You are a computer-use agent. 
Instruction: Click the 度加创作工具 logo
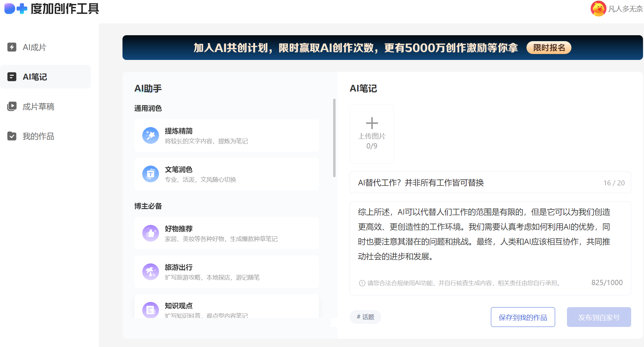point(51,9)
